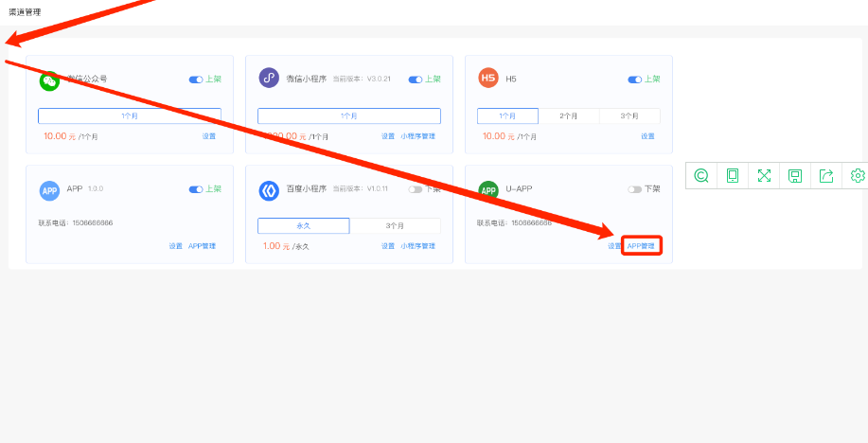Turn on the U-APP listing switch
The image size is (868, 443).
click(635, 189)
